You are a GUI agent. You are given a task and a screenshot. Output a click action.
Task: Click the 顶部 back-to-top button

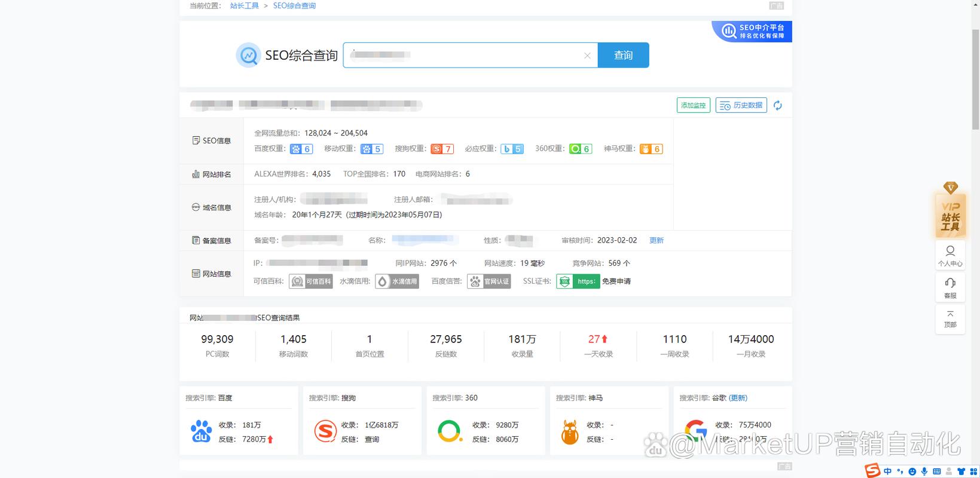(950, 319)
